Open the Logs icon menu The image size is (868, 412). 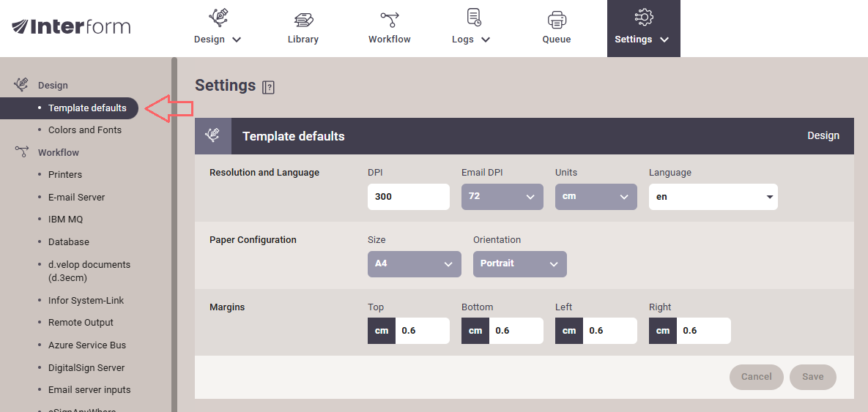coord(473,18)
